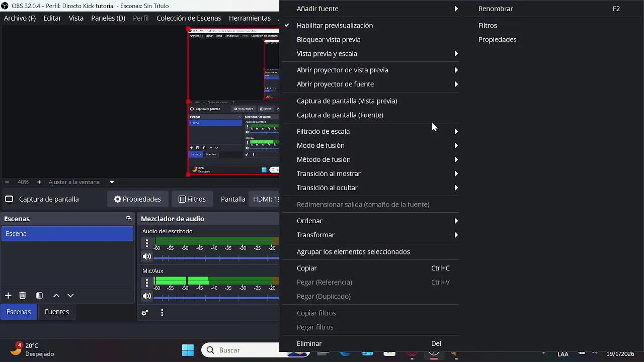Click the Filtros button in source toolbar
Screen dimensions: 644x362
(192, 199)
